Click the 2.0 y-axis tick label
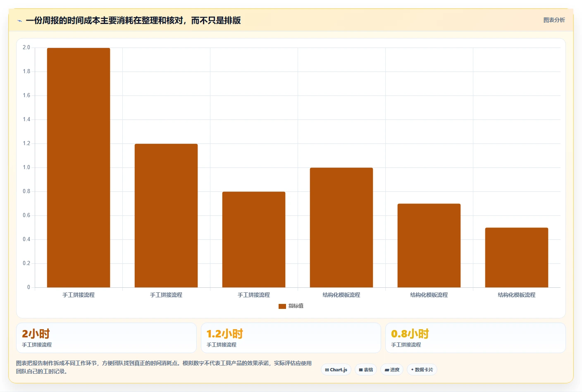Image resolution: width=582 pixels, height=392 pixels. coord(26,48)
